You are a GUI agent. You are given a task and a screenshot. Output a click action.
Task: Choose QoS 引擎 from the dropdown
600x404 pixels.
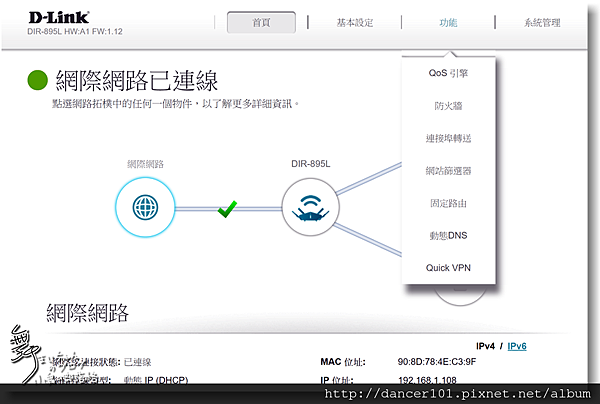(x=448, y=73)
